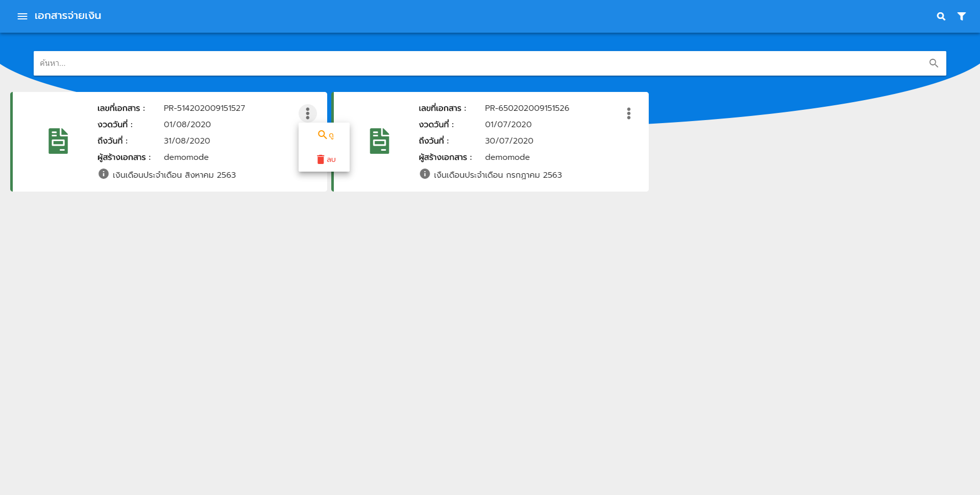This screenshot has width=980, height=495.
Task: Click the start date 01/08/2020
Action: click(187, 125)
